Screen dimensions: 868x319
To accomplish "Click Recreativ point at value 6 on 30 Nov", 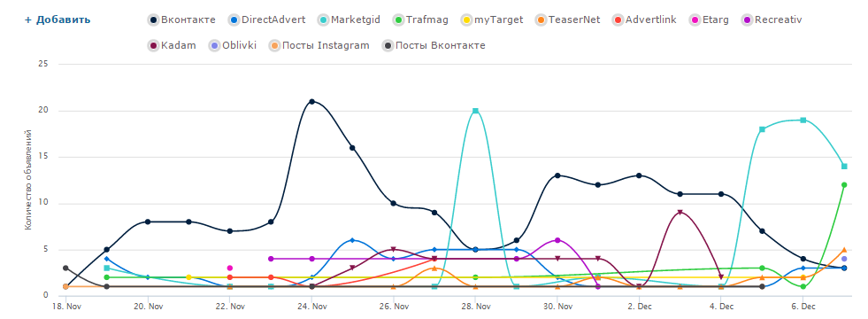I will tap(557, 240).
